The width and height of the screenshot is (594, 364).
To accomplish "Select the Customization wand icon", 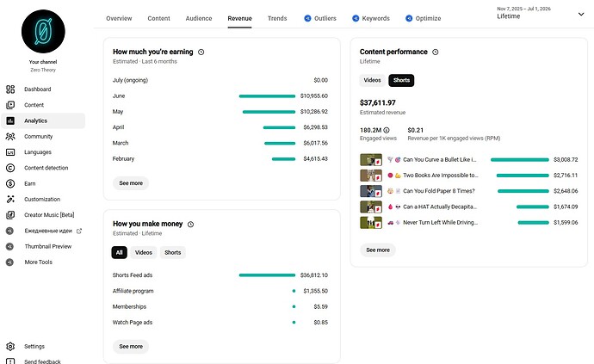I will (x=10, y=200).
